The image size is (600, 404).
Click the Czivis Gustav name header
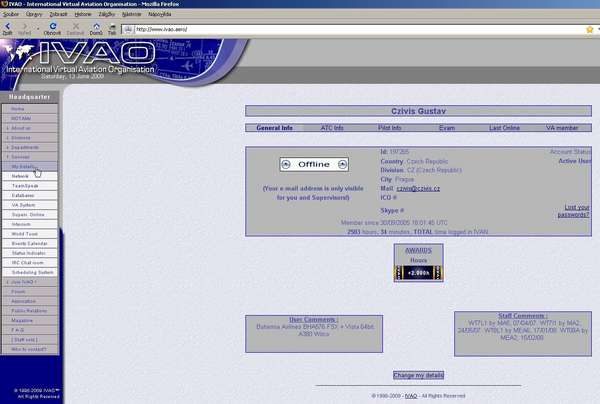tap(418, 111)
